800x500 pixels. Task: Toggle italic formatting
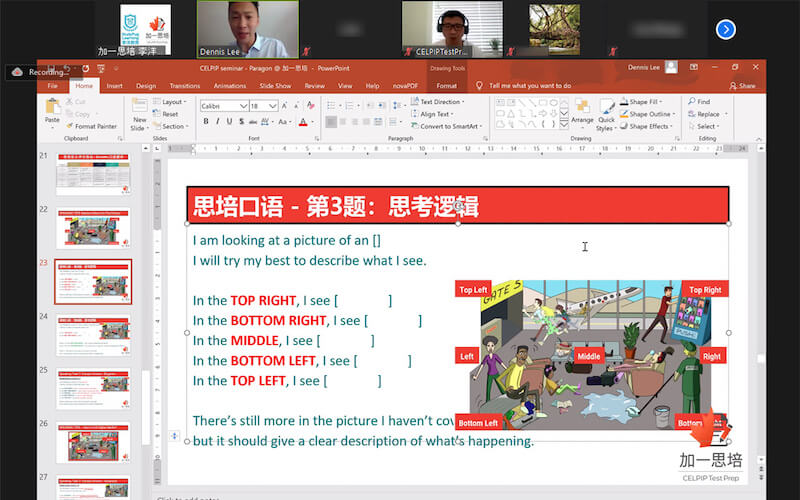click(219, 122)
